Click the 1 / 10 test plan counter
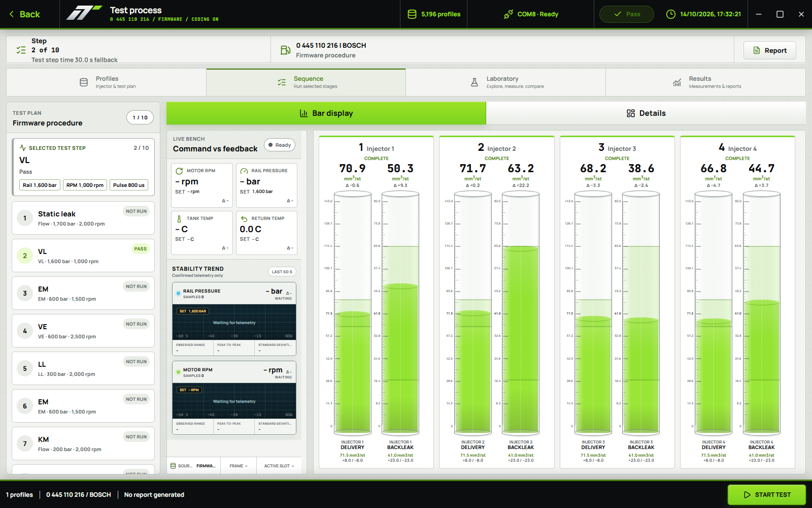 tap(140, 117)
